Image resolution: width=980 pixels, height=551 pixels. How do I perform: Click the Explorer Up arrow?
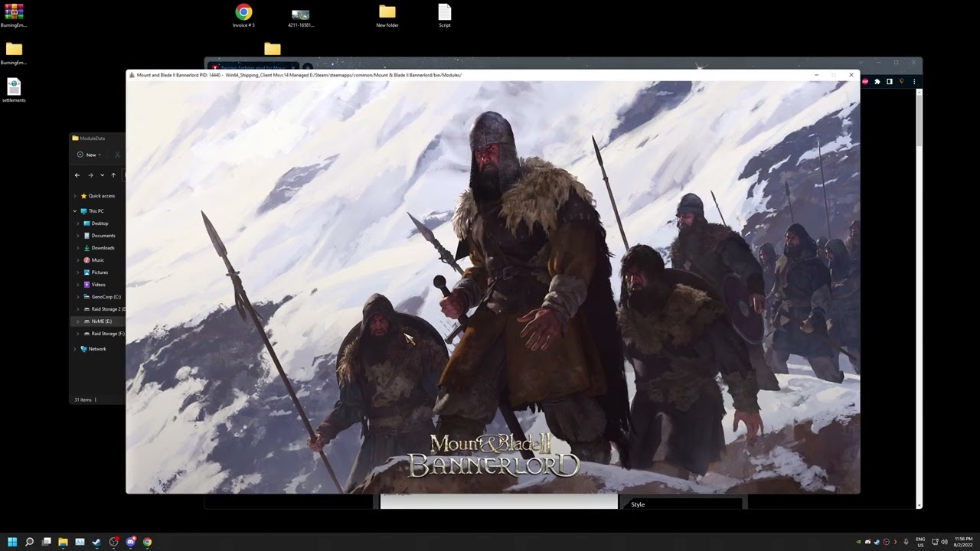point(113,175)
